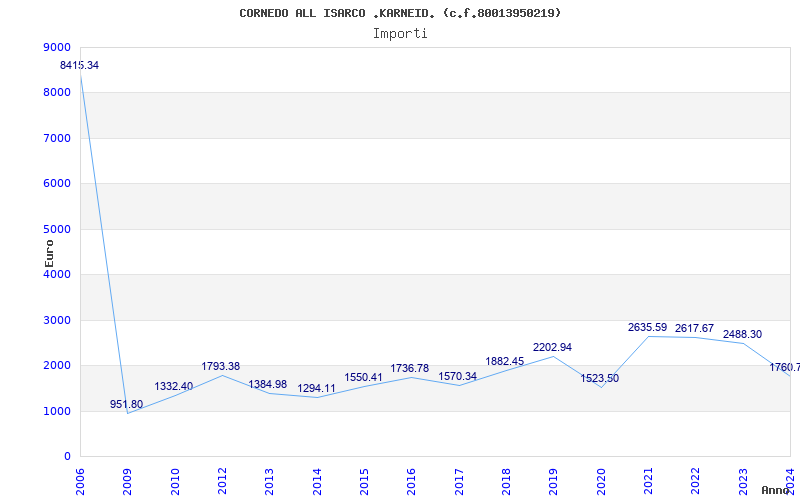Screen dimensions: 800x500
Task: Click the 2202.94 label for 2019
Action: [x=552, y=348]
